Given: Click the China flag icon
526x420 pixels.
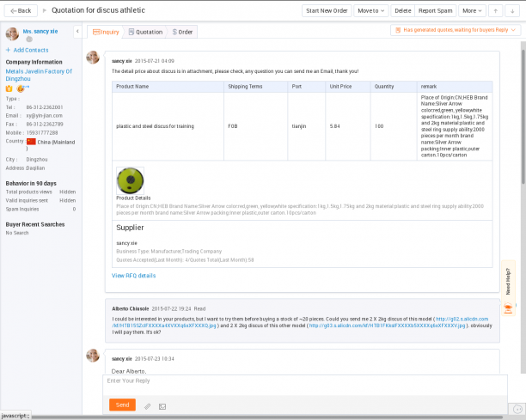Looking at the screenshot, I should 31,142.
